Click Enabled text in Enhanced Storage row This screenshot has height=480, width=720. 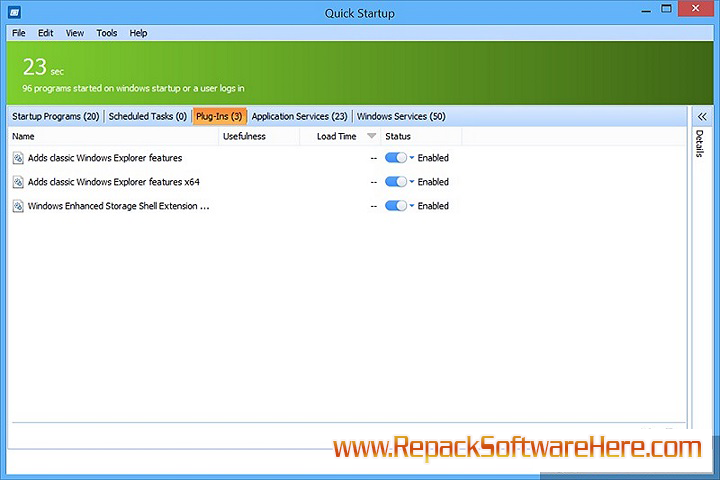tap(433, 205)
